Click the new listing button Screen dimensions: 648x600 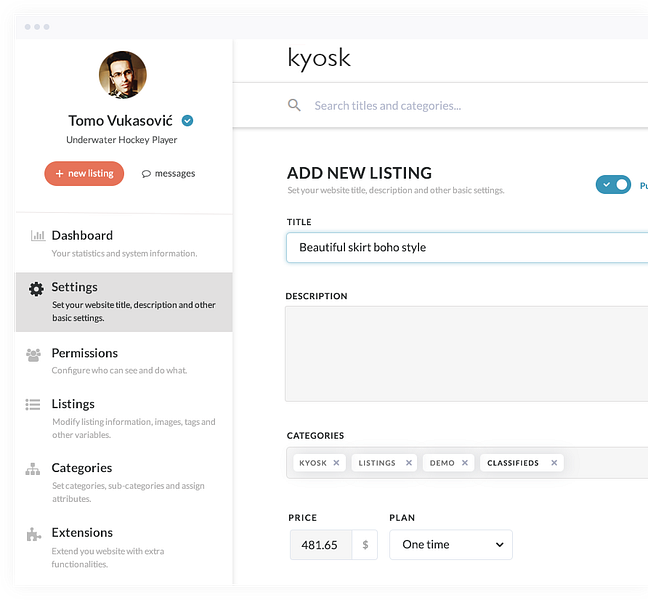84,174
